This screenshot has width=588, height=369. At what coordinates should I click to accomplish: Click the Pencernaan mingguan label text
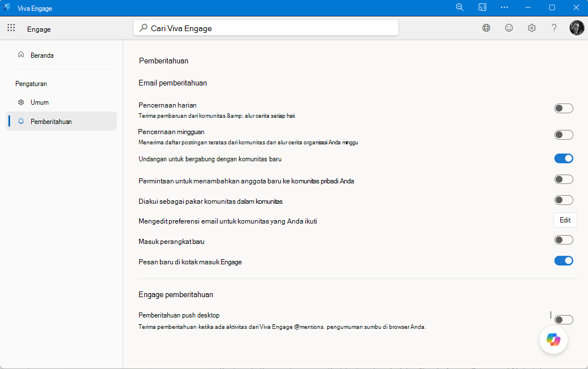(171, 132)
